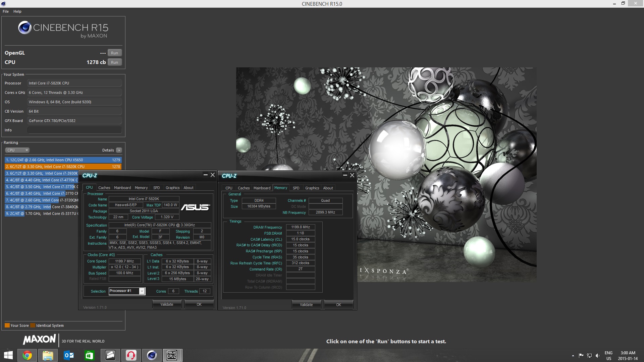Viewport: 644px width, 362px height.
Task: Open the Windows Store taskbar icon
Action: (x=90, y=355)
